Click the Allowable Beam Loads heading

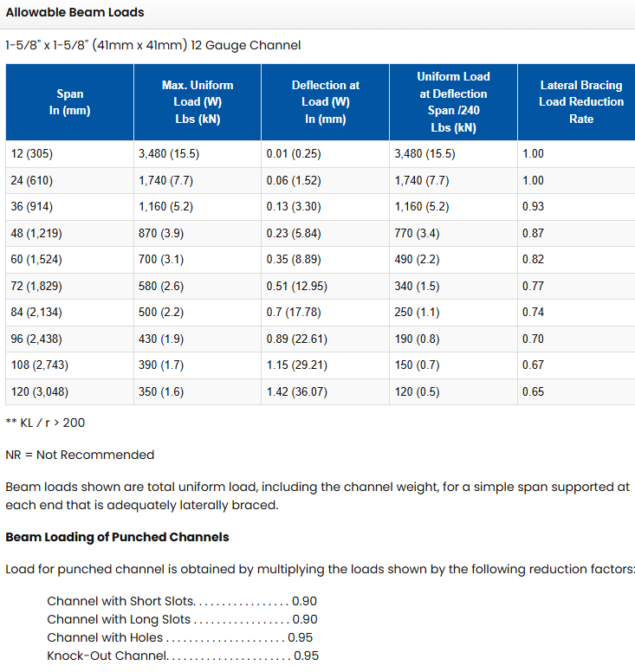tap(75, 13)
